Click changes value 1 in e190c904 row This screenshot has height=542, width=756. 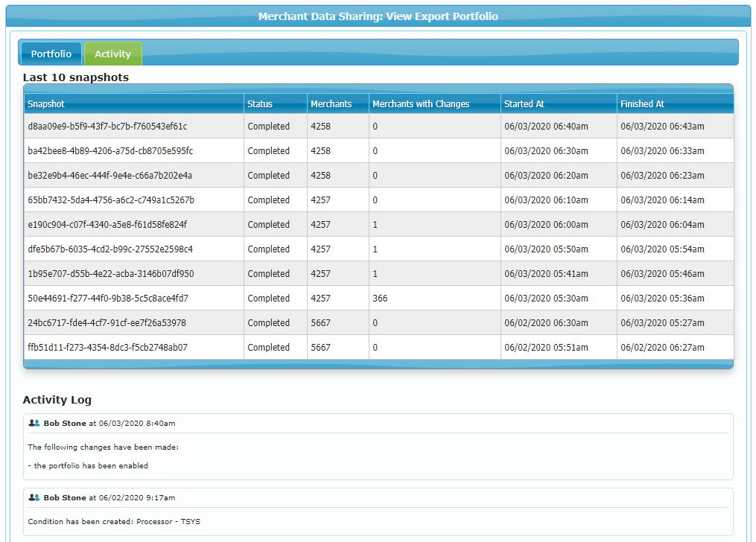click(375, 225)
